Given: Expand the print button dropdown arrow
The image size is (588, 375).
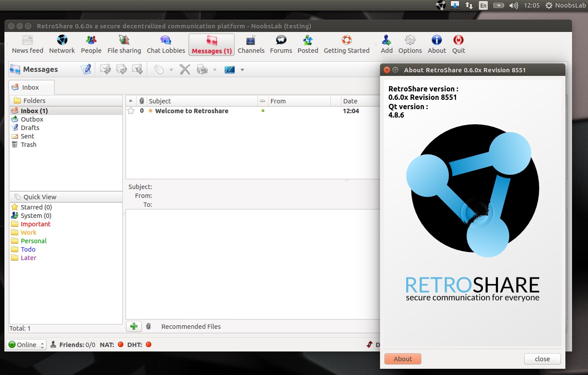Looking at the screenshot, I should click(215, 70).
